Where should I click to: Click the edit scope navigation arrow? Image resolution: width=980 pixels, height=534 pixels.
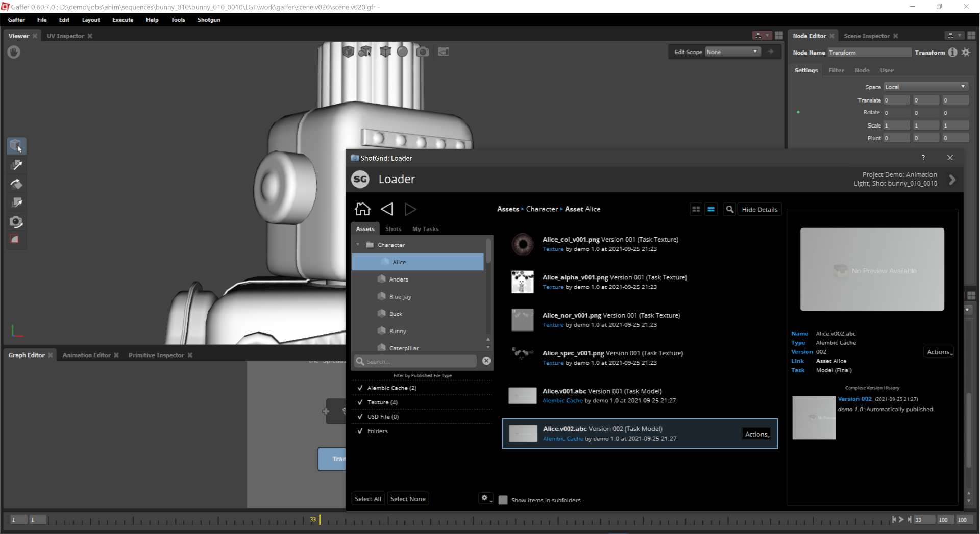[770, 52]
